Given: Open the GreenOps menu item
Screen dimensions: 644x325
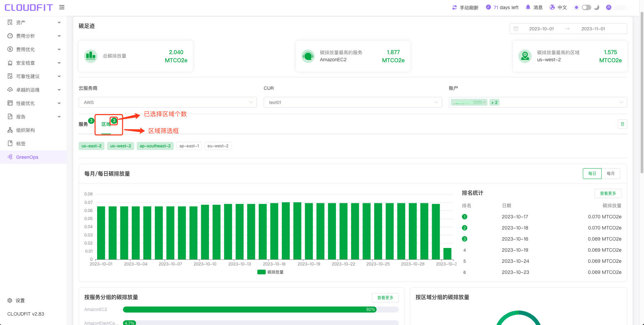Looking at the screenshot, I should coord(33,157).
